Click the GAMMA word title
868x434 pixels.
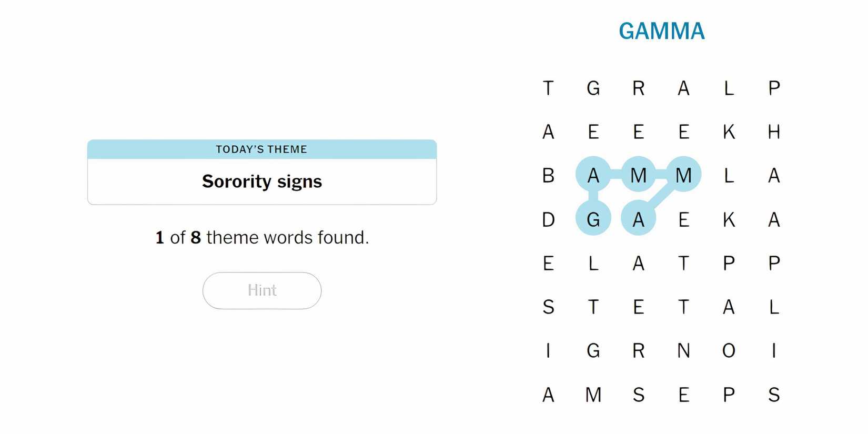[661, 31]
